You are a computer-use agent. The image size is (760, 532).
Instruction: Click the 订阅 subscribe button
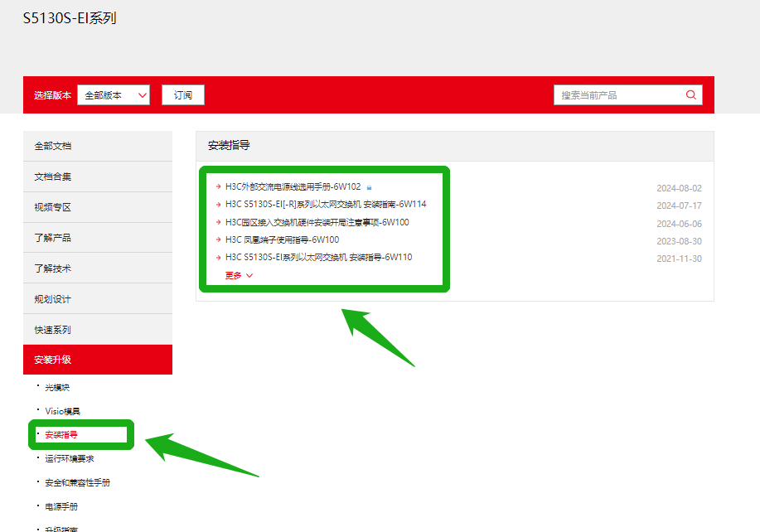(x=182, y=95)
